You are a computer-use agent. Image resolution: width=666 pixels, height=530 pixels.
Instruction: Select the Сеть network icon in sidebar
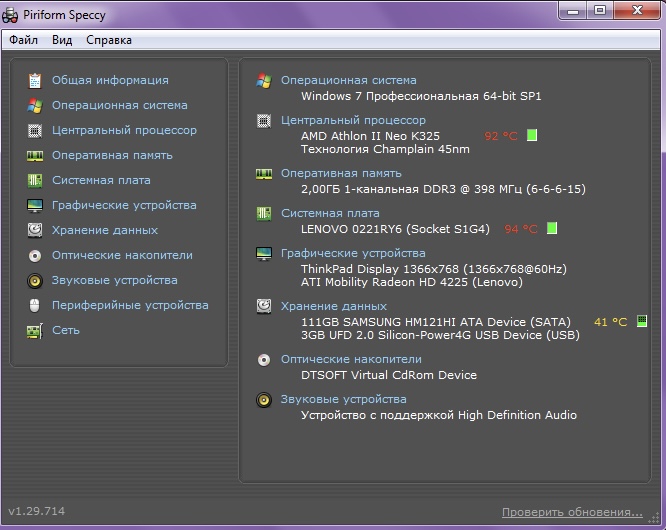(x=35, y=330)
